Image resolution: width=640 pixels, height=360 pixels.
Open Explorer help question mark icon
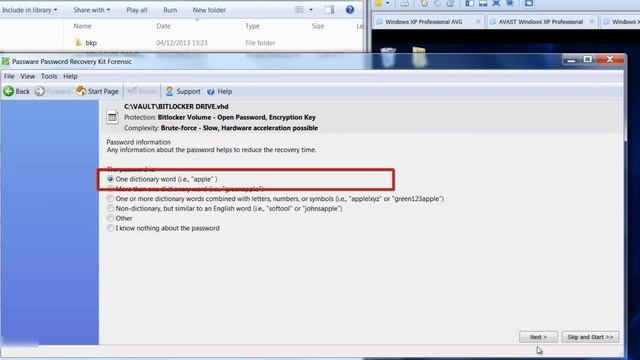tap(350, 10)
